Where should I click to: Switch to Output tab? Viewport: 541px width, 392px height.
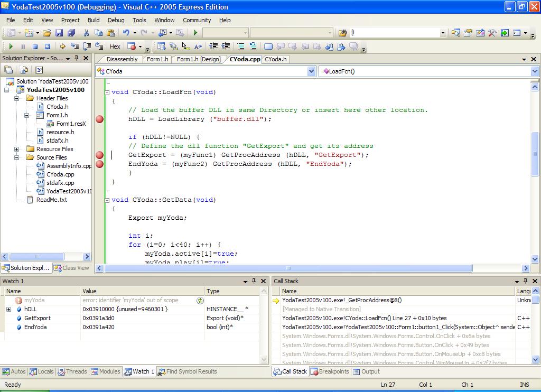(366, 371)
